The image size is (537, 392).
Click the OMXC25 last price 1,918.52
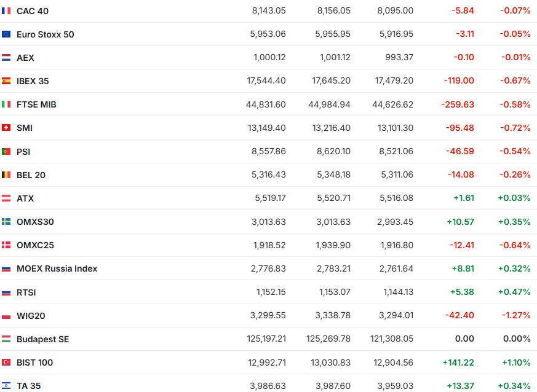click(269, 245)
